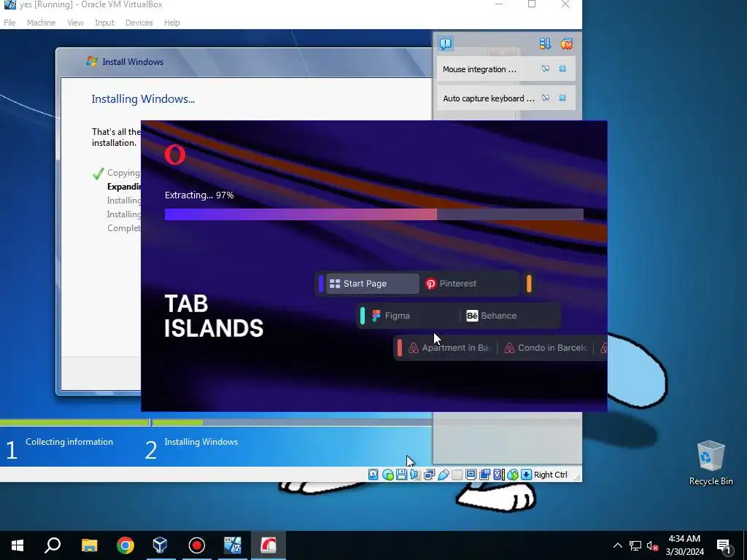Click the Opera extracting progress bar
Screen dimensions: 747x560
pos(374,214)
